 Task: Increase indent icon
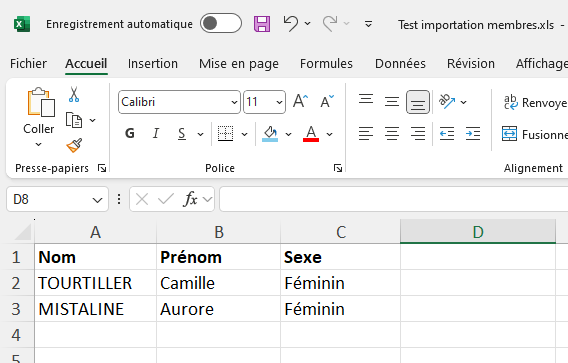473,134
